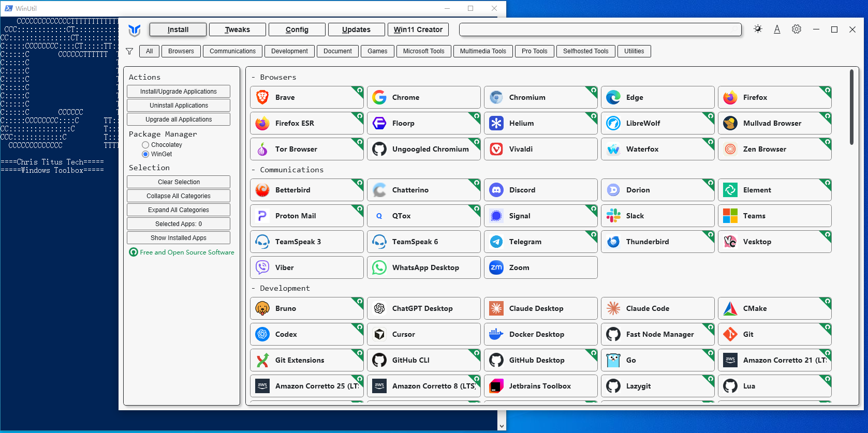Filter apps by Utilities category
This screenshot has width=868, height=433.
(x=634, y=51)
